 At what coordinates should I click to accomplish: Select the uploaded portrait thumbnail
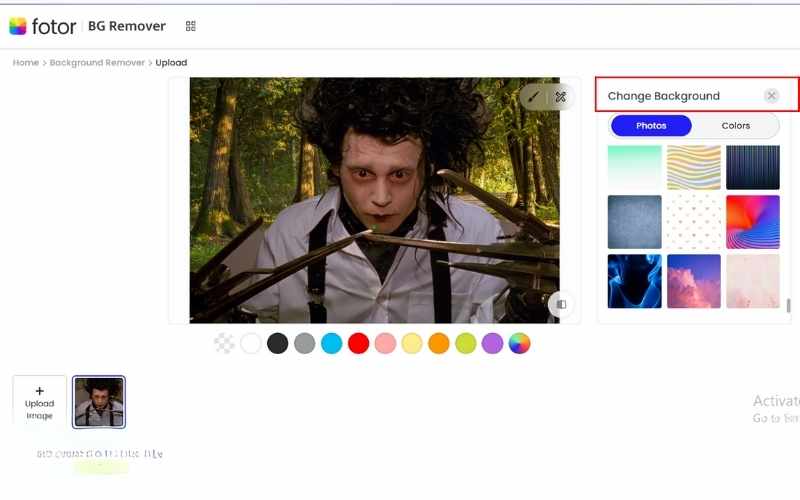pyautogui.click(x=98, y=402)
